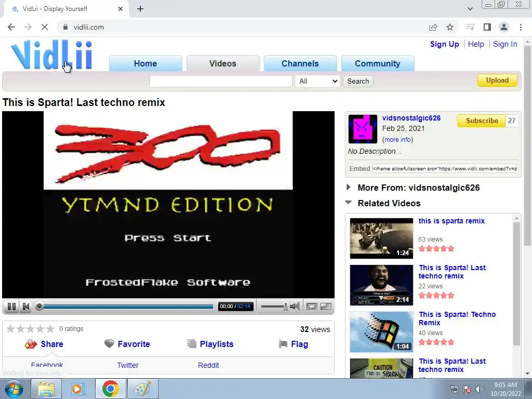Open the Help link
532x399 pixels.
pyautogui.click(x=476, y=44)
